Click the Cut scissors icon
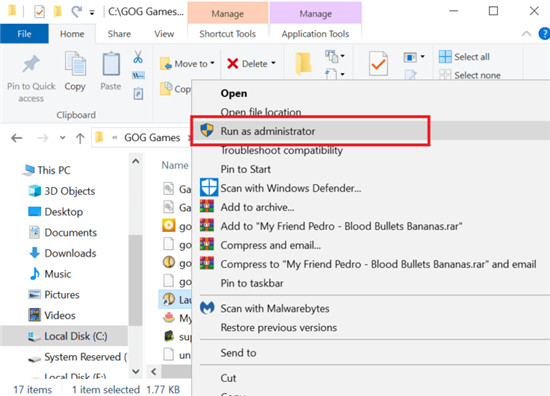Image resolution: width=550 pixels, height=396 pixels. 138,57
